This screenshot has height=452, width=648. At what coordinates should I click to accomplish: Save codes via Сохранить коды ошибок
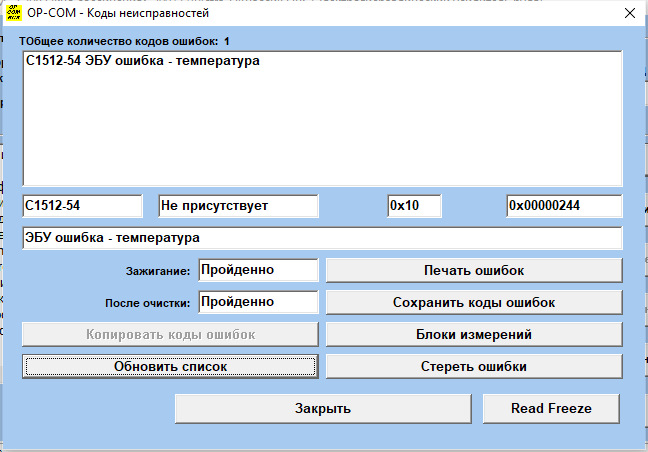474,302
